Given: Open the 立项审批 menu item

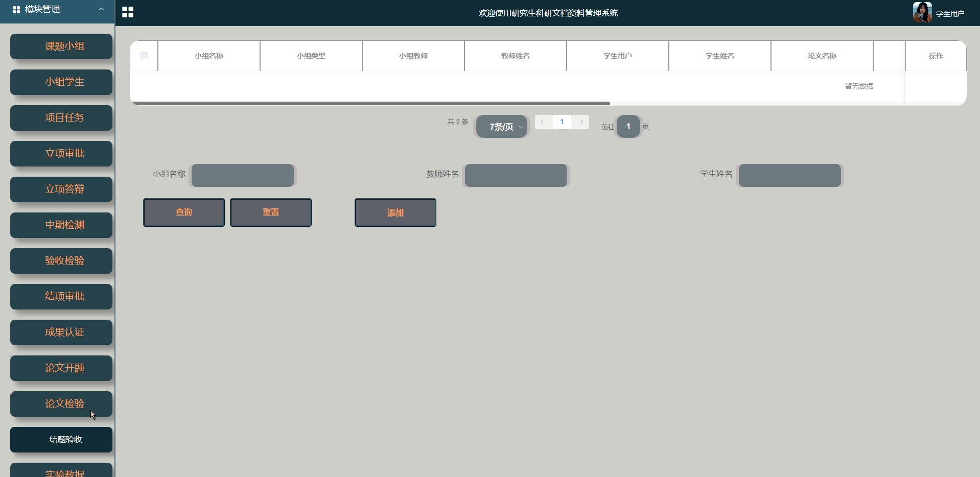Looking at the screenshot, I should coord(61,154).
